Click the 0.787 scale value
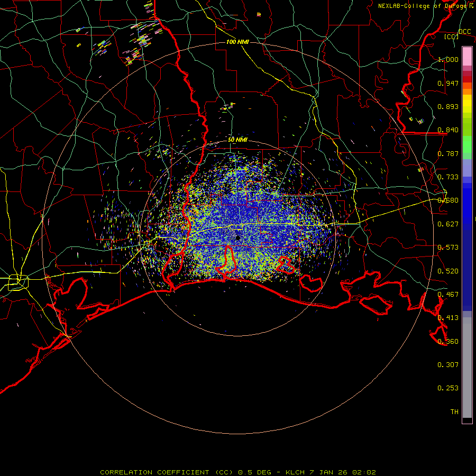 pyautogui.click(x=448, y=153)
